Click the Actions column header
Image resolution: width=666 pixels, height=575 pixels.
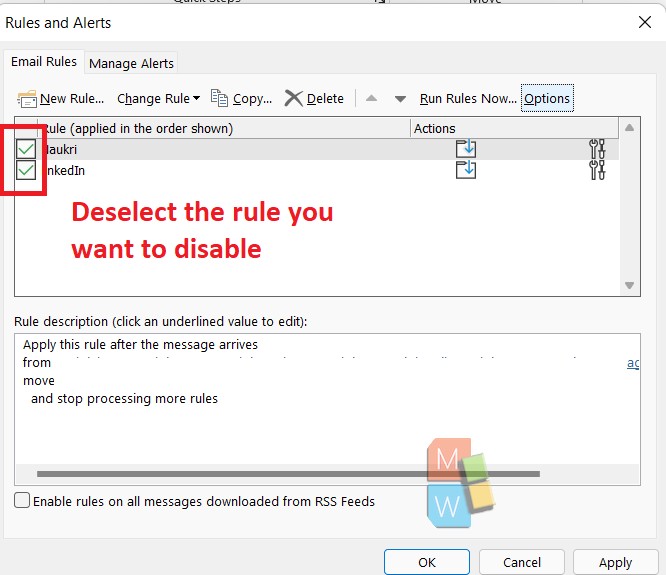pyautogui.click(x=514, y=128)
